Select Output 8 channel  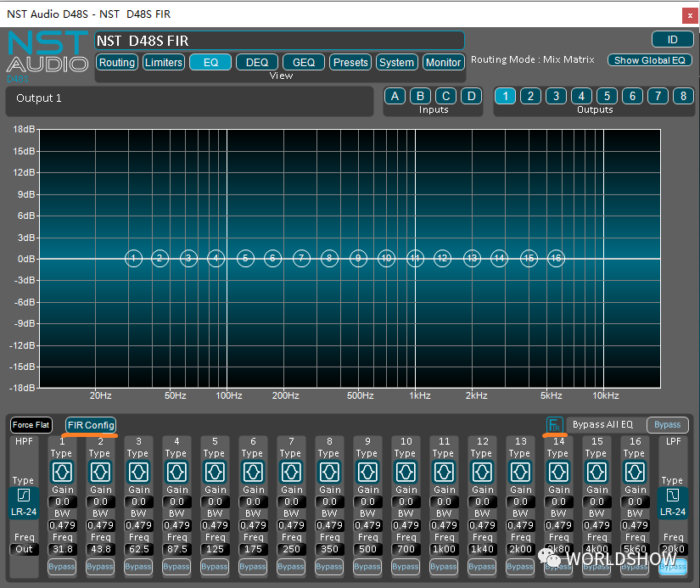pyautogui.click(x=683, y=96)
